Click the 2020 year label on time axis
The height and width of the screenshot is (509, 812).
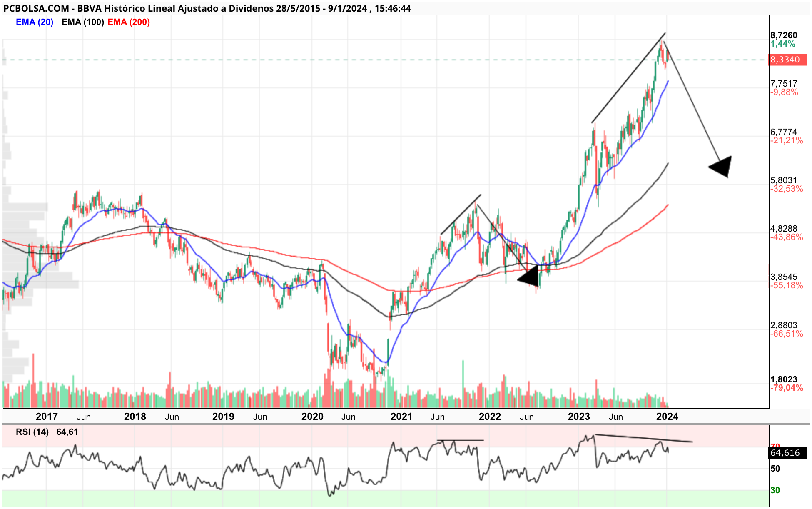click(x=312, y=417)
